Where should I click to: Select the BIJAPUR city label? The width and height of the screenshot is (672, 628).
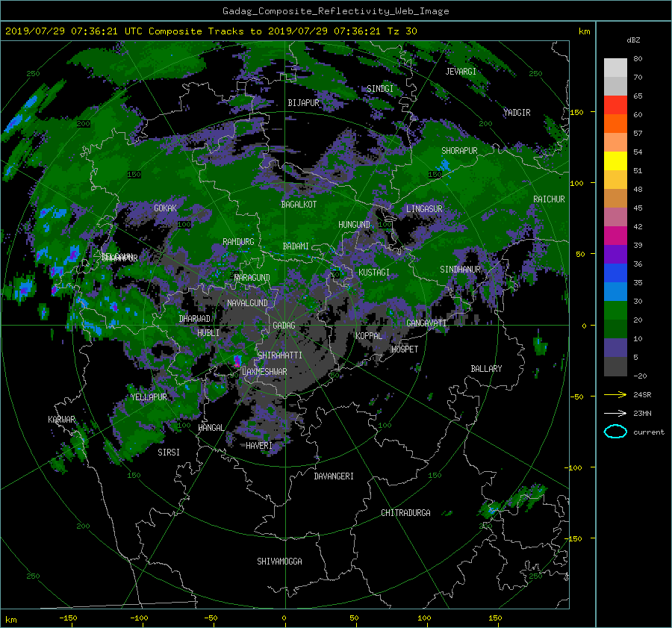pyautogui.click(x=303, y=103)
